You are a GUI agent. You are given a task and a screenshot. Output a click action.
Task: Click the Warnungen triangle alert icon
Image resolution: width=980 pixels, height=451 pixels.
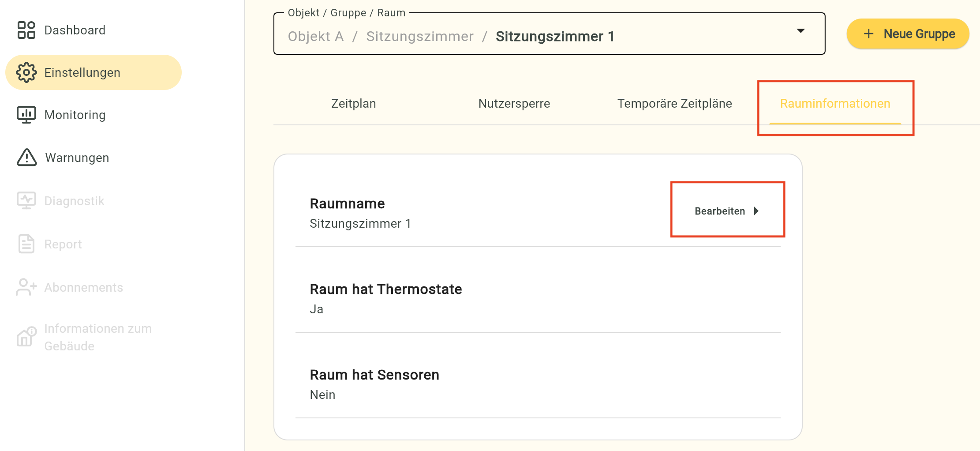pos(26,158)
